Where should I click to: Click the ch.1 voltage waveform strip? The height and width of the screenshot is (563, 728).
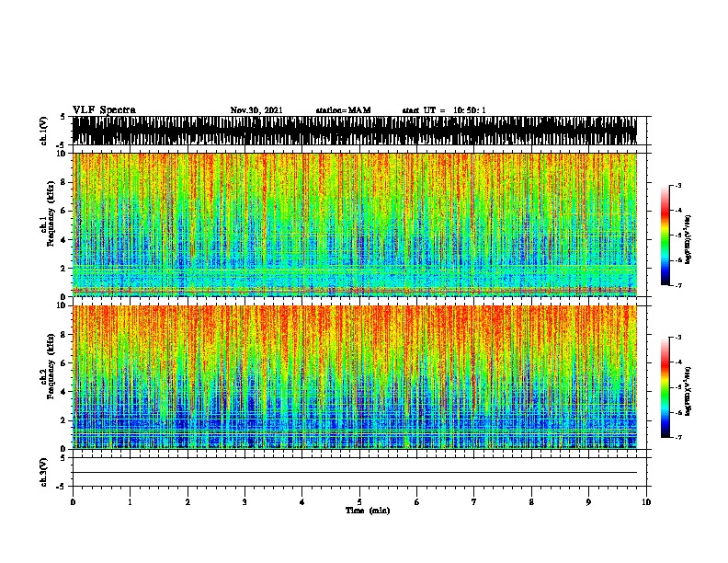coord(355,131)
